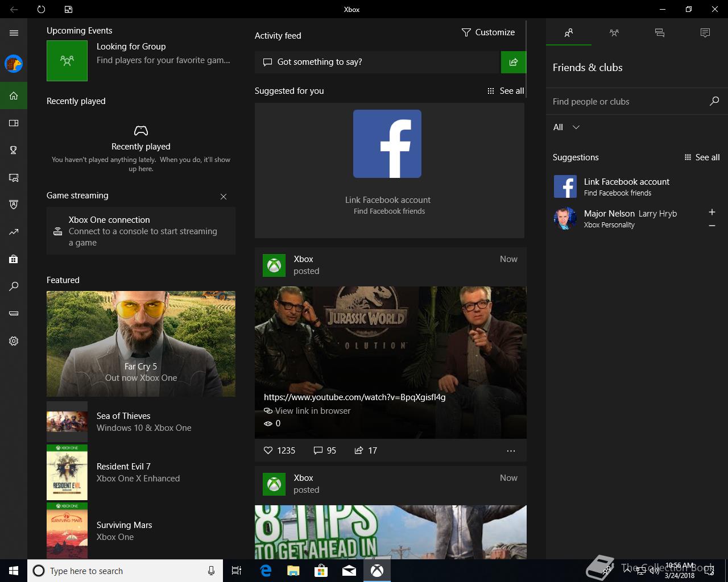Click Cortana microphone in search box
728x582 pixels.
(211, 571)
